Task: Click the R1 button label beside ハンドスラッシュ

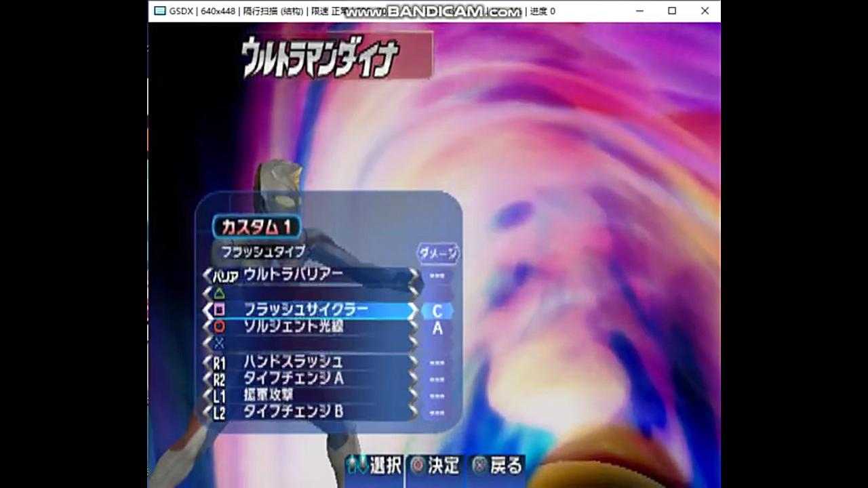Action: click(x=219, y=363)
